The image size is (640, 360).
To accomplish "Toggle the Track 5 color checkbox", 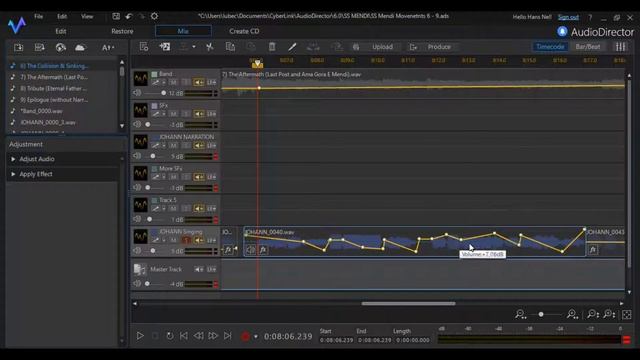I will (154, 200).
